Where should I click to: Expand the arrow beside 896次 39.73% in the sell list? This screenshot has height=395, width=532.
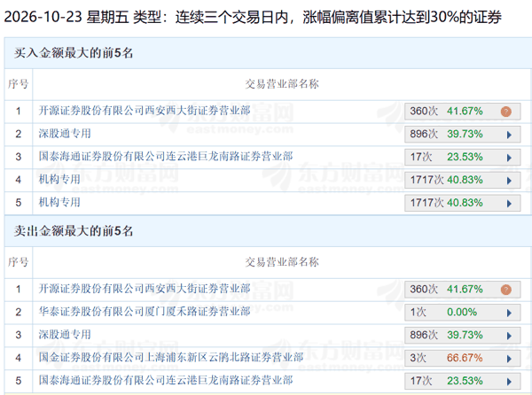click(509, 336)
